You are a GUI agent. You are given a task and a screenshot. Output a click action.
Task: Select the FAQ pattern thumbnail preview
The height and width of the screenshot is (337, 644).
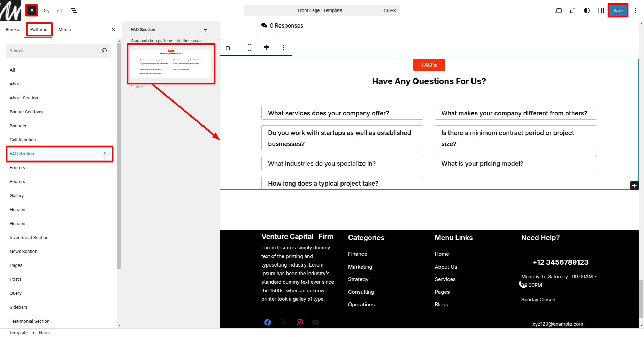171,63
